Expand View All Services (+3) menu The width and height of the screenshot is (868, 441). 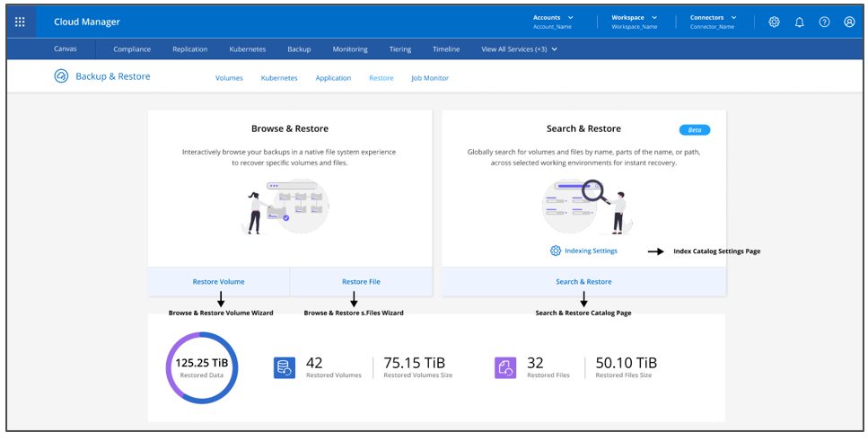click(x=520, y=49)
